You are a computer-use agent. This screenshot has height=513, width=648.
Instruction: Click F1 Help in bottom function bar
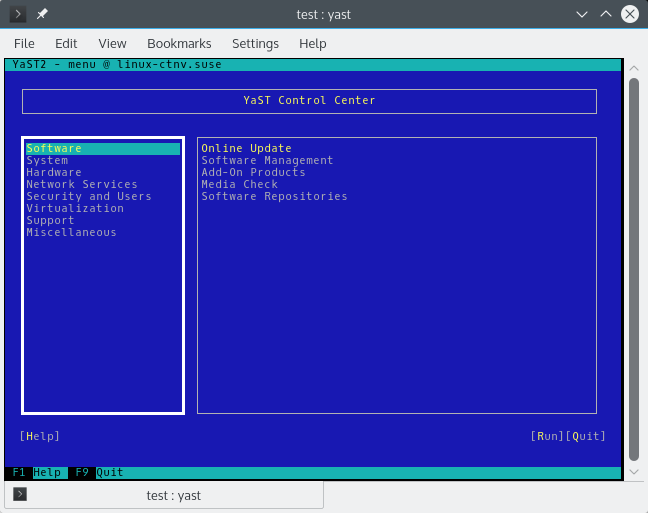[x=36, y=472]
